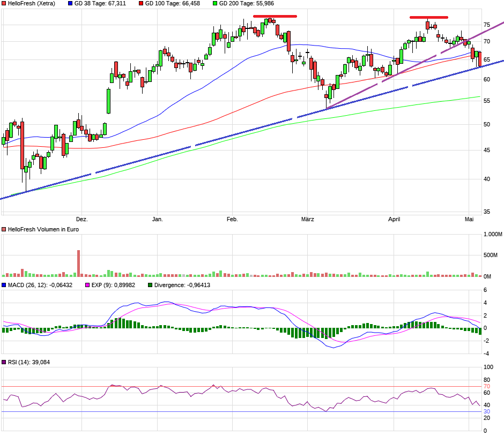Click the green GD 200 Tage legend swatch
Image resolution: width=504 pixels, height=436 pixels.
(215, 4)
